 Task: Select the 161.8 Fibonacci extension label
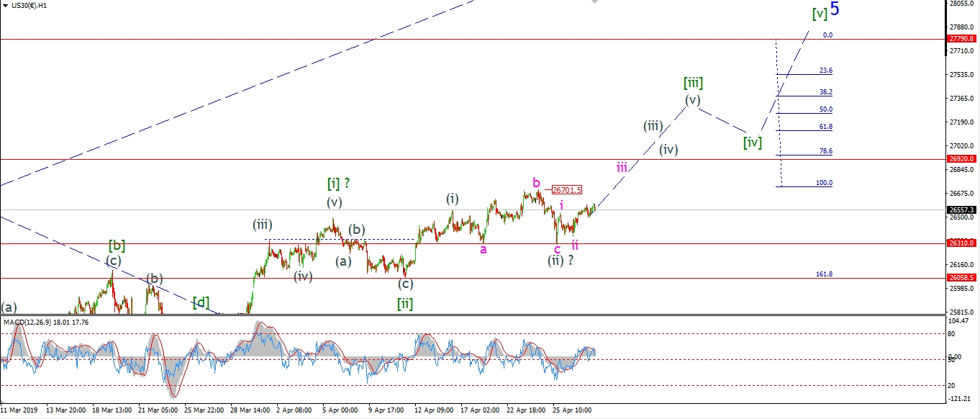coord(824,274)
